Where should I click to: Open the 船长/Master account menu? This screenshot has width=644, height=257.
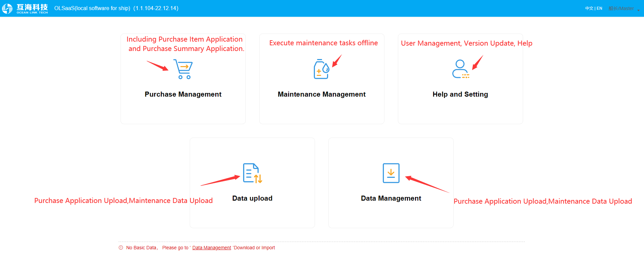[x=621, y=8]
